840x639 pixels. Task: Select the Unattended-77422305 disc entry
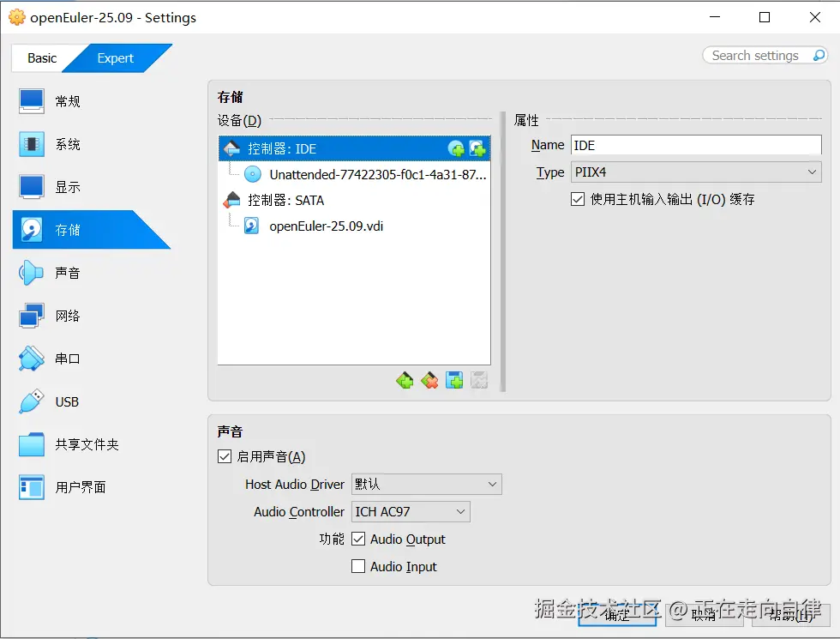click(x=354, y=174)
